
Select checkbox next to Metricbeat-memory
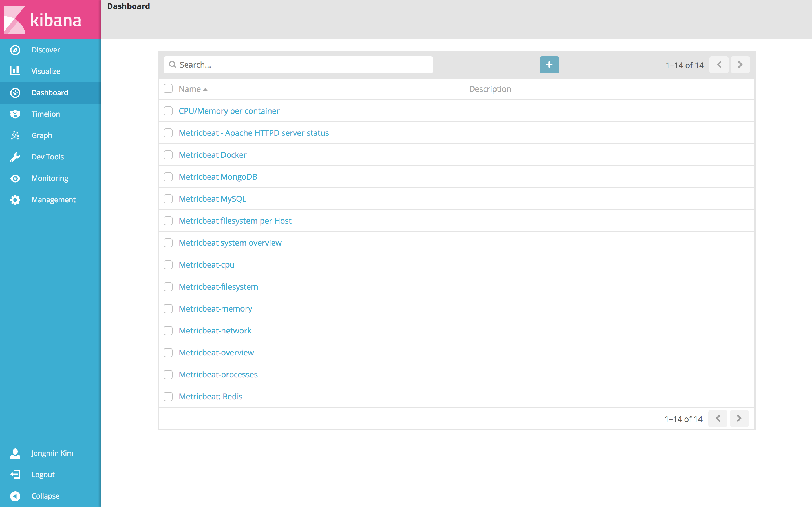click(x=168, y=308)
